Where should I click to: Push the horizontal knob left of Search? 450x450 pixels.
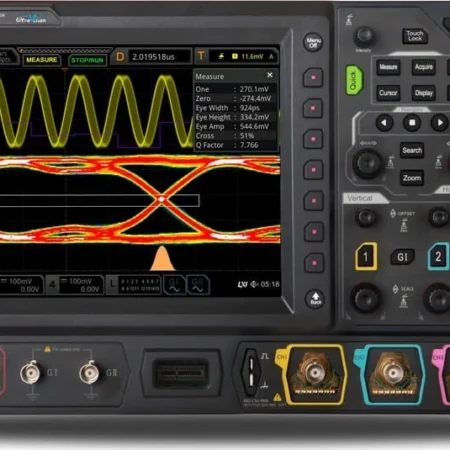tap(368, 163)
